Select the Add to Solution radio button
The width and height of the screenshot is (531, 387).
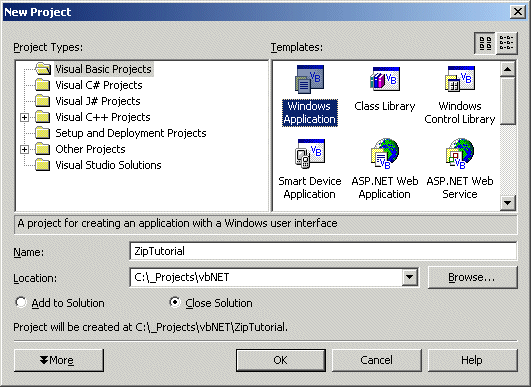click(x=21, y=302)
